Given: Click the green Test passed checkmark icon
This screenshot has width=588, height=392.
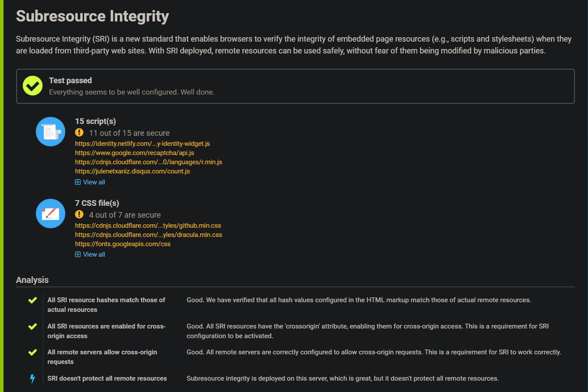Looking at the screenshot, I should click(32, 86).
